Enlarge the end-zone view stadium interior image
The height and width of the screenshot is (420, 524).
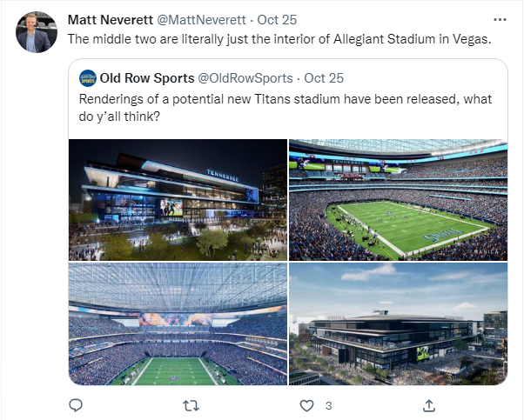(x=178, y=323)
